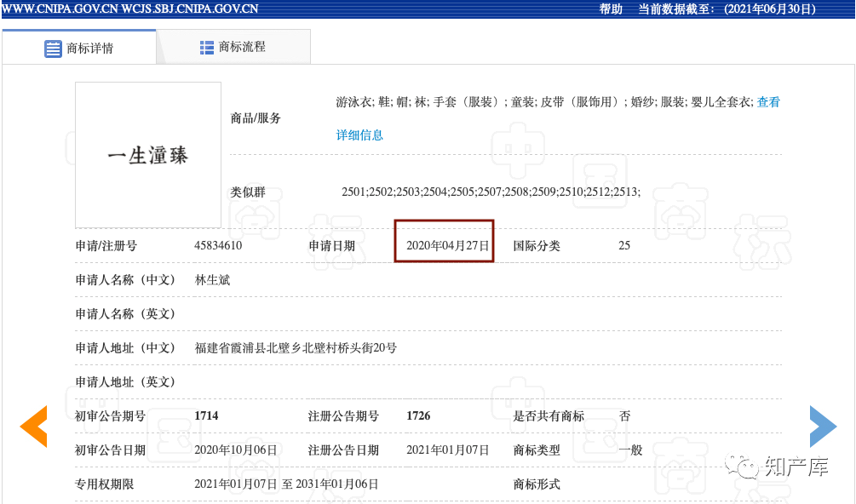
Task: Click the applicant name 林生斌
Action: click(212, 280)
